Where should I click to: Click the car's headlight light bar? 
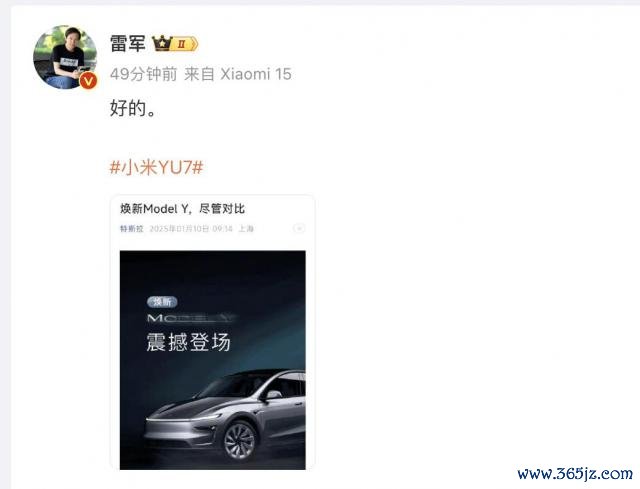pos(184,418)
